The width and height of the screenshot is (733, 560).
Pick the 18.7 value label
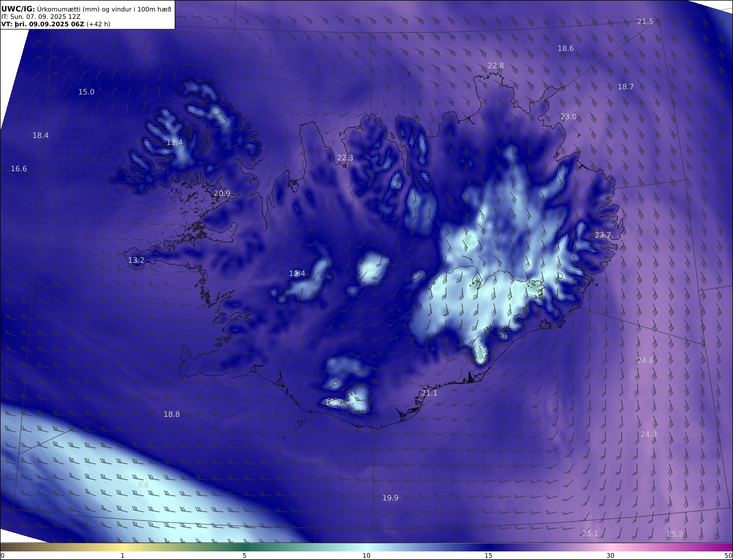[626, 87]
